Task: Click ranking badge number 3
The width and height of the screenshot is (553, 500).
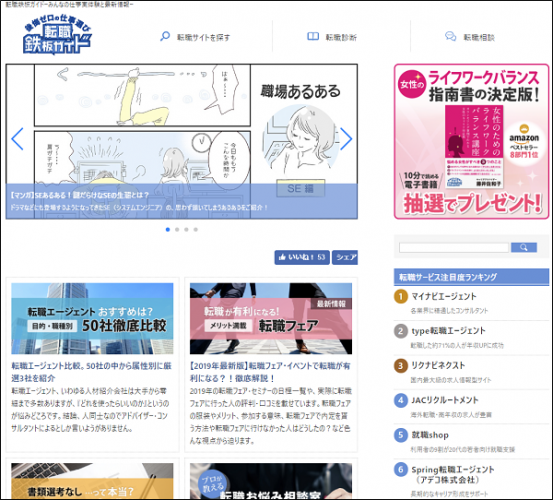Action: pos(400,366)
